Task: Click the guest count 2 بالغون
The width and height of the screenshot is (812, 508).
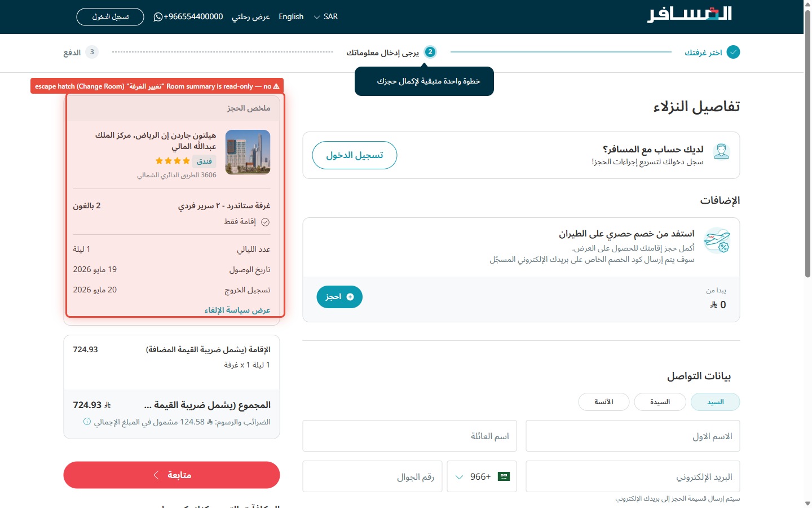Action: click(87, 206)
